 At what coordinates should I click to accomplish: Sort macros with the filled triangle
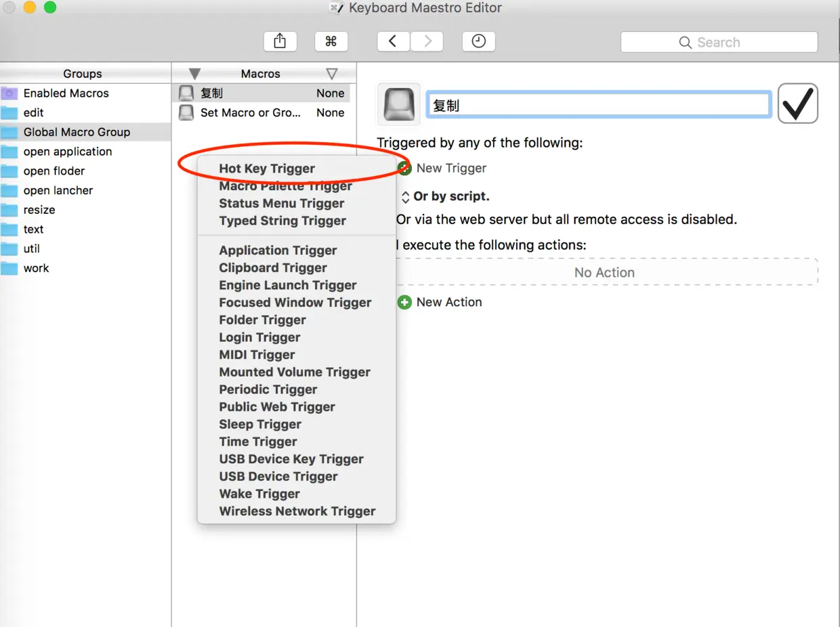tap(194, 74)
